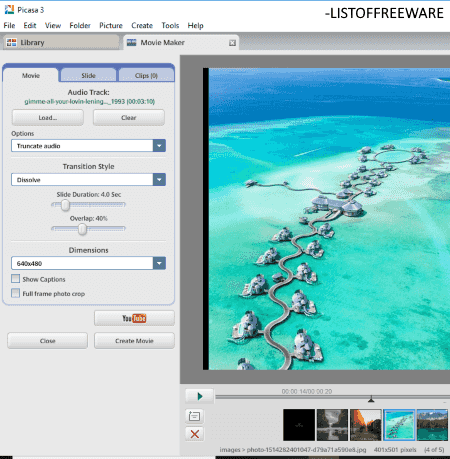Open the Picture menu

click(111, 25)
